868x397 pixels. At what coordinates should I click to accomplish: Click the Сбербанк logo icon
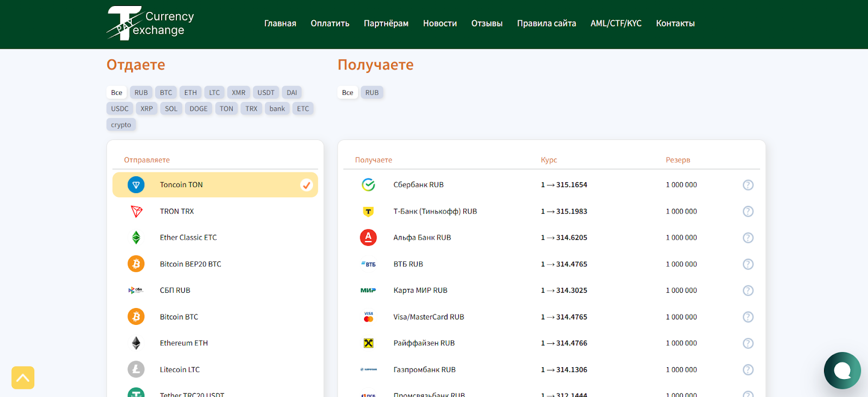tap(368, 185)
